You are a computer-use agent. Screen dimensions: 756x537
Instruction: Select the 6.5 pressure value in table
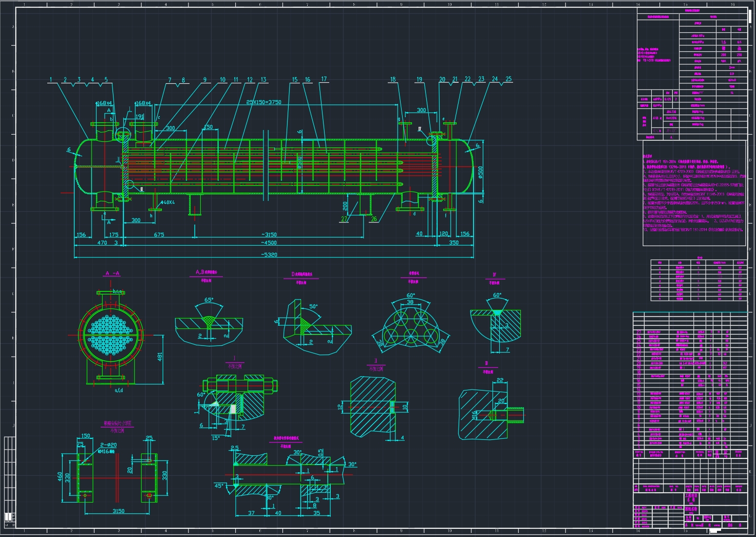[x=739, y=42]
